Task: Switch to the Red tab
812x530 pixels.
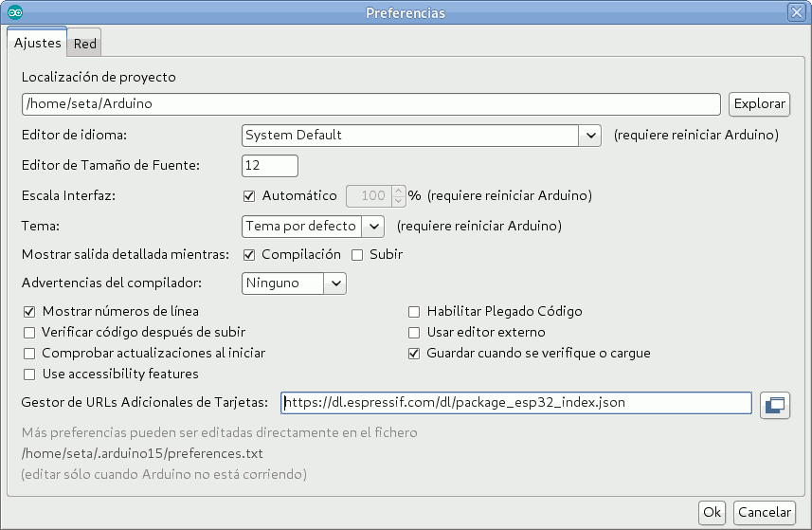Action: (x=84, y=44)
